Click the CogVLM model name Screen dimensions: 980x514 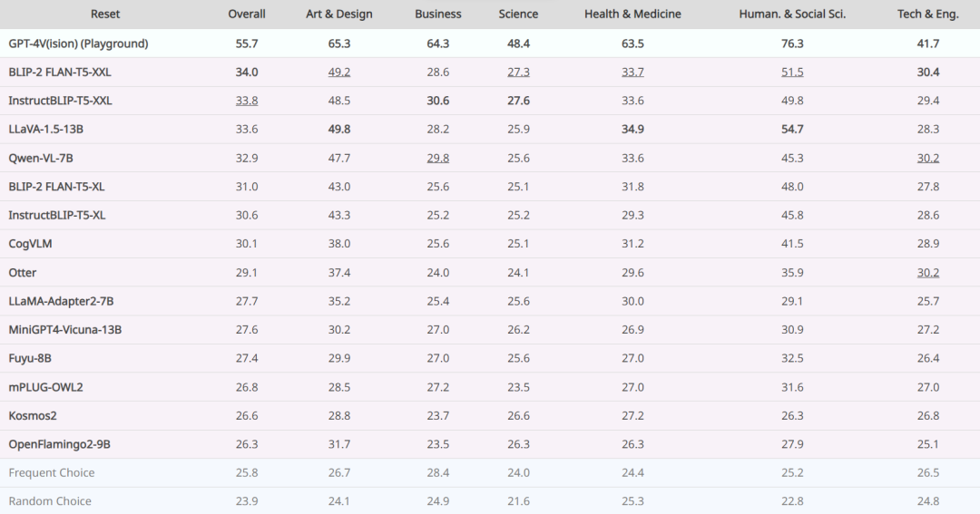(30, 244)
